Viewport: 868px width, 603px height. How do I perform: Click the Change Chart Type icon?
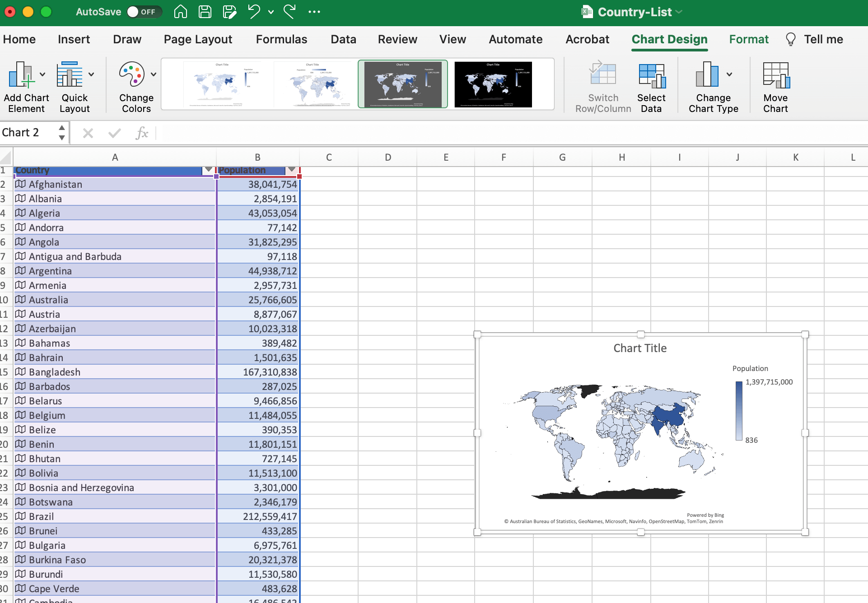707,75
